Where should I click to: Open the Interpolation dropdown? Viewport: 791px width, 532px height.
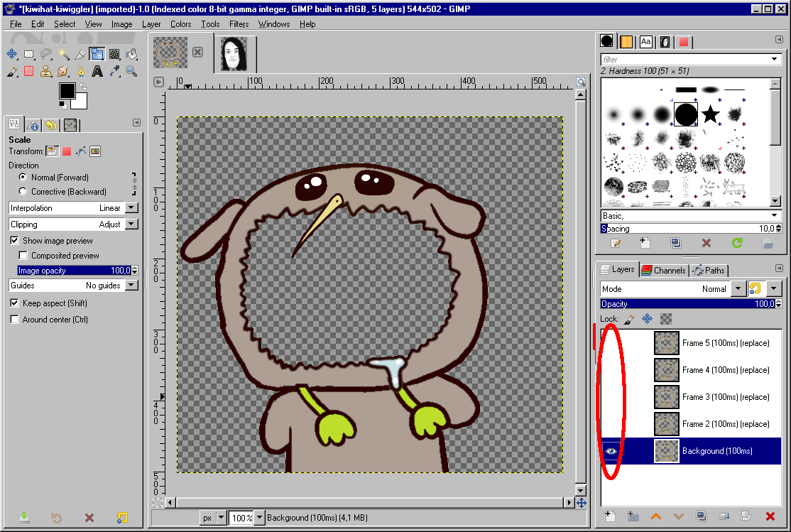coord(131,208)
